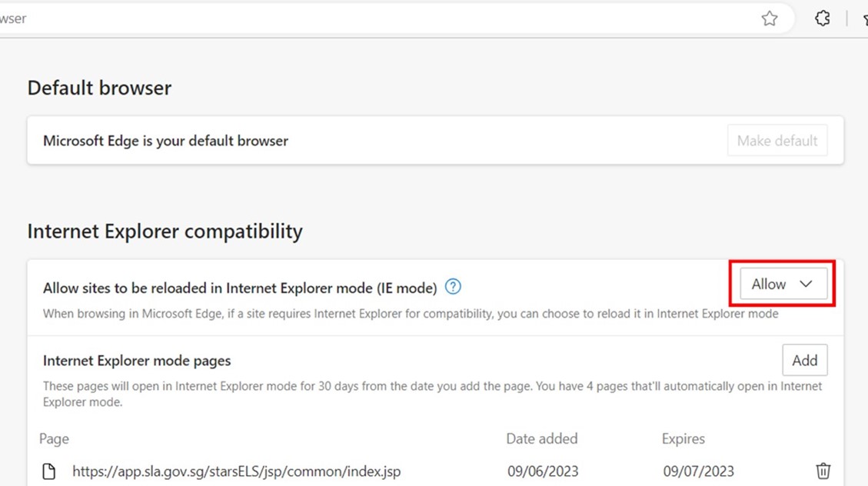Image resolution: width=868 pixels, height=486 pixels.
Task: Click the page file icon beside the URL
Action: pyautogui.click(x=49, y=471)
